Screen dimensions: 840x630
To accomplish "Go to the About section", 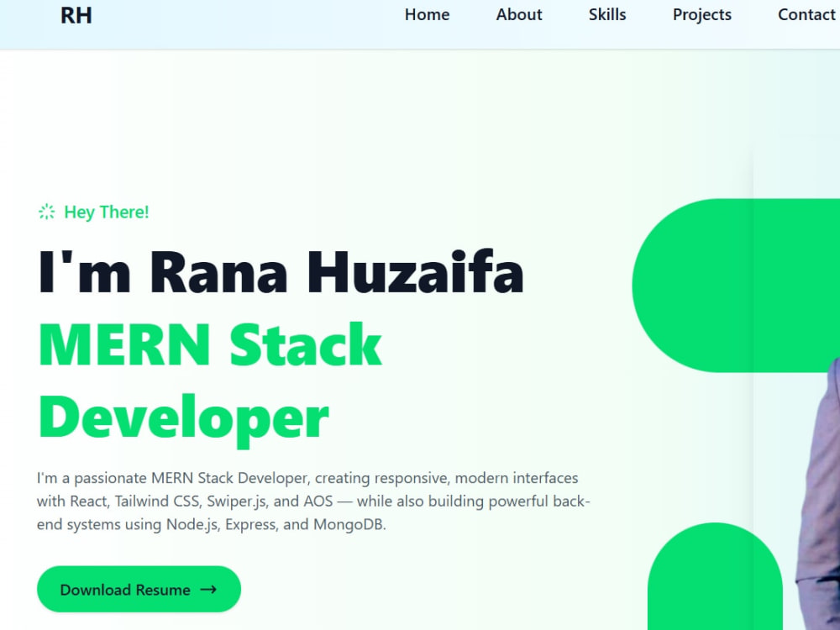I will [518, 14].
